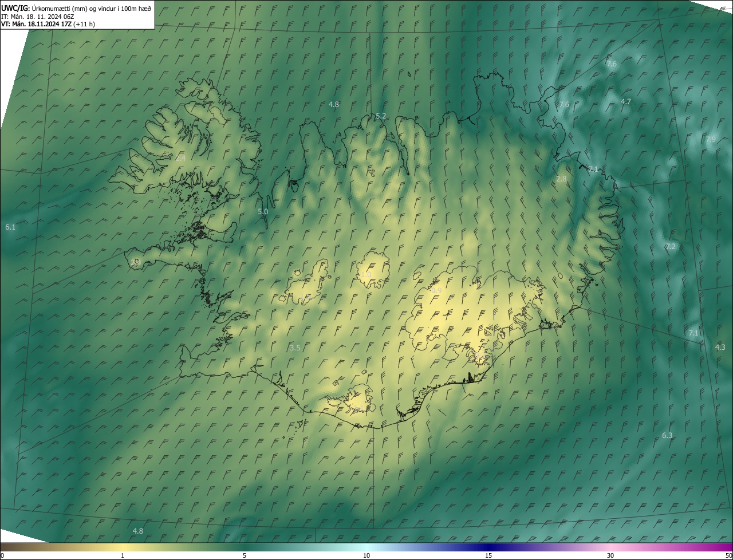Click the 6.3 value on the map
Screen dimensions: 733x560
[667, 435]
